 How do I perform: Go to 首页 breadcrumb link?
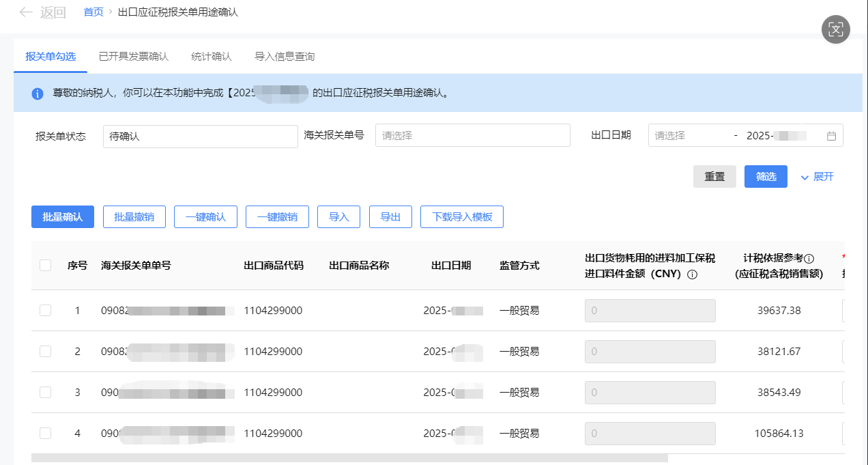click(93, 12)
